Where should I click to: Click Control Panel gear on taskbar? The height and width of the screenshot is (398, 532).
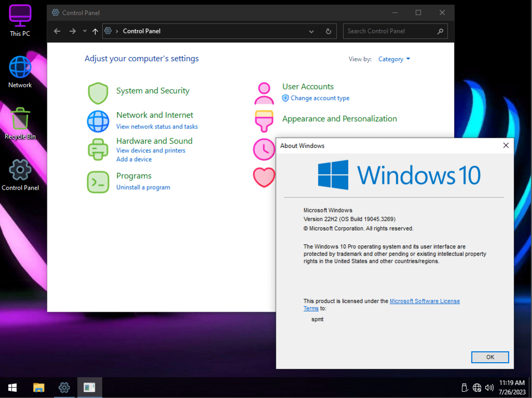click(64, 388)
